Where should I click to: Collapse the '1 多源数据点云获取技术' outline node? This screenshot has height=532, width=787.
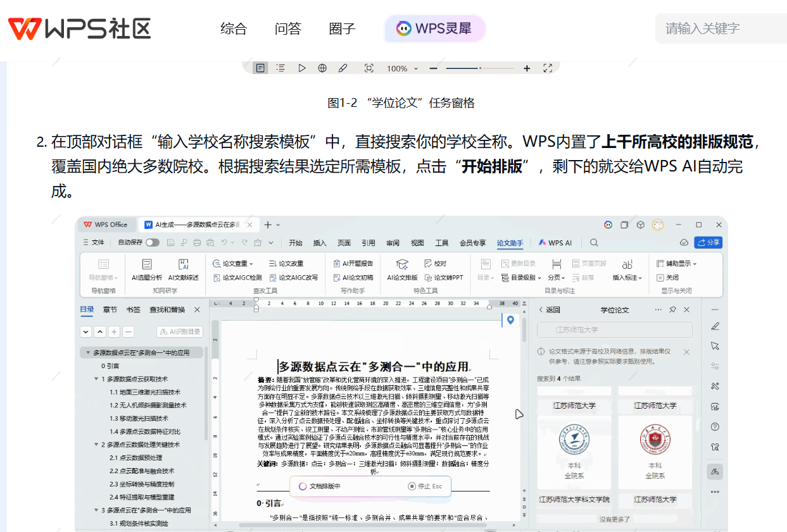(x=96, y=379)
